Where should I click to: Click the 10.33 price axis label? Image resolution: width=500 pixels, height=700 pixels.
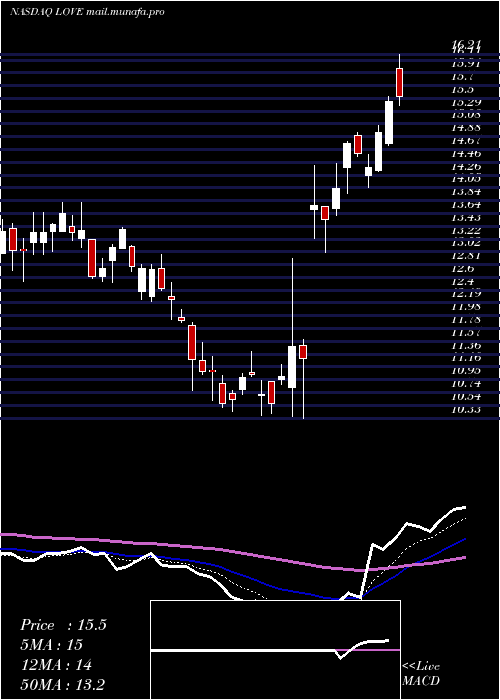pyautogui.click(x=466, y=409)
